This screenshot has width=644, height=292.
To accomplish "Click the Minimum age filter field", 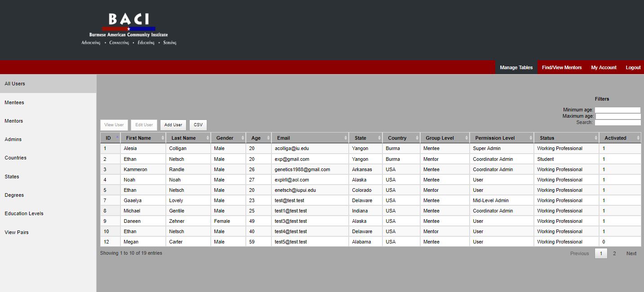I will pos(617,110).
